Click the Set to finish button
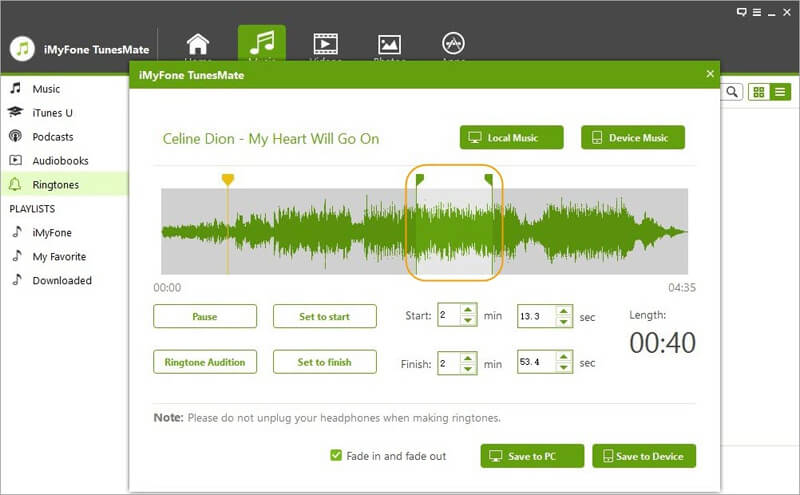The width and height of the screenshot is (800, 495). pos(324,362)
